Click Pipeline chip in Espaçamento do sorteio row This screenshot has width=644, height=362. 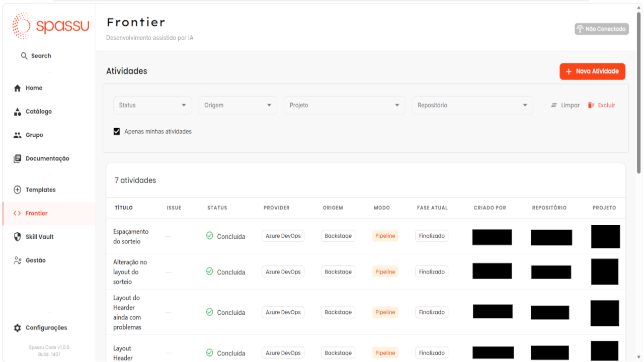(x=385, y=236)
